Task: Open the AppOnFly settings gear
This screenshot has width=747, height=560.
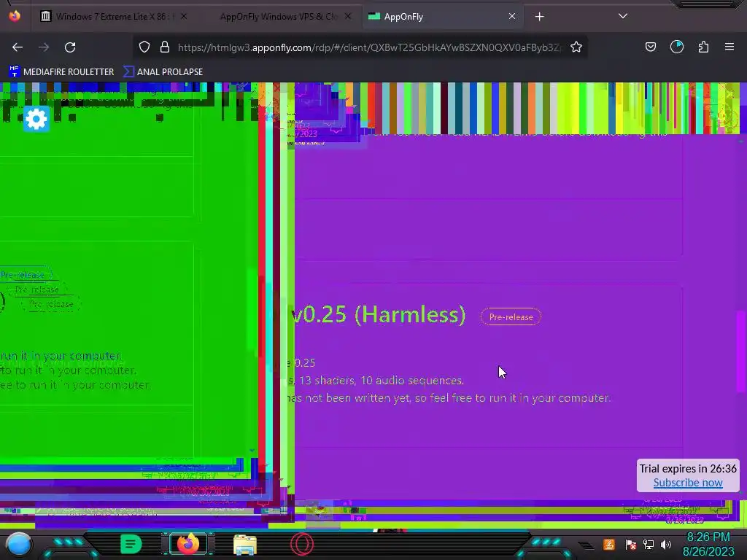Action: click(x=36, y=119)
